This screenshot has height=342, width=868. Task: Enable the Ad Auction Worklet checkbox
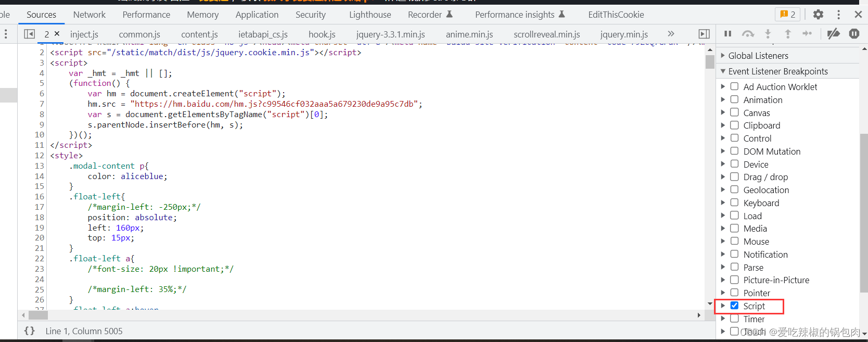coord(734,86)
